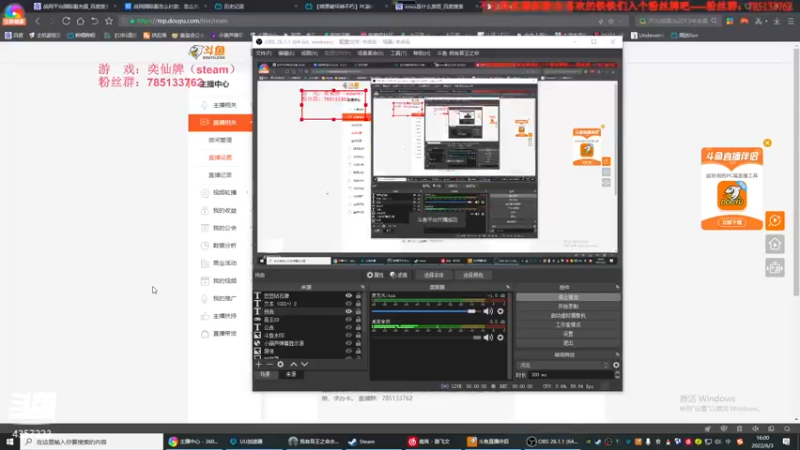
Task: Go to browser home page icon
Action: tap(80, 21)
